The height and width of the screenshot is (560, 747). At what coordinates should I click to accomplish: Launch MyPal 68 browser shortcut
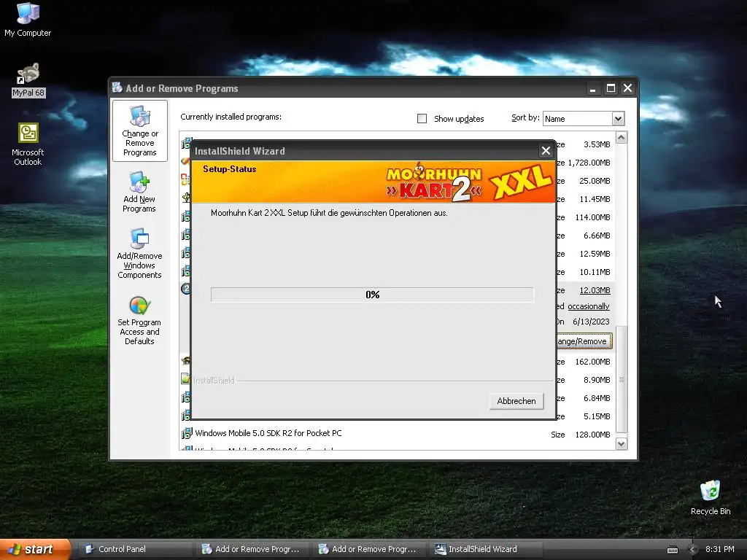[x=28, y=80]
